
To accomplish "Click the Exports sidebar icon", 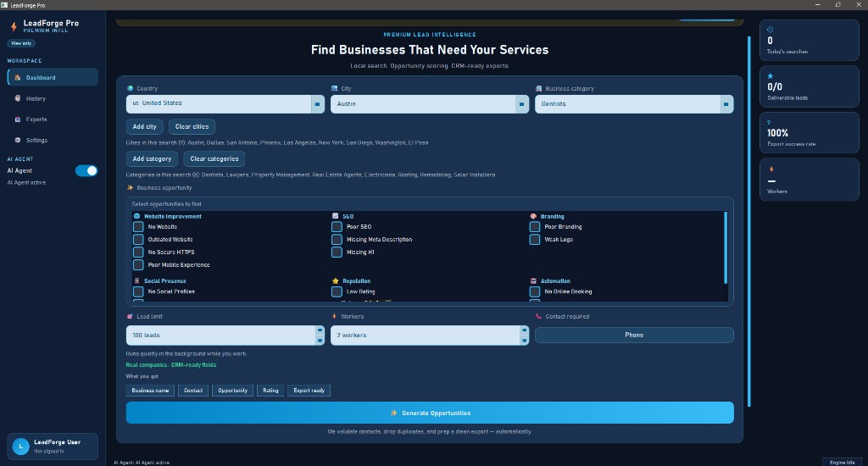I will (x=18, y=119).
